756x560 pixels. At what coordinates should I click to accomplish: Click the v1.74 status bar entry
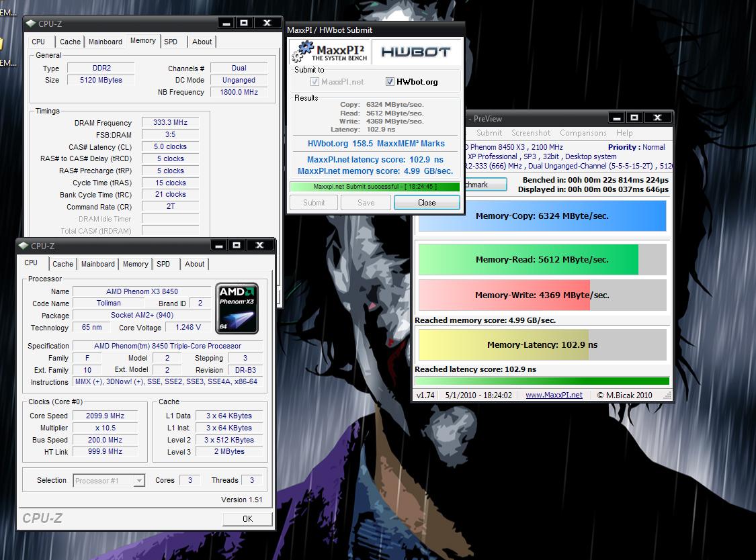(x=425, y=395)
